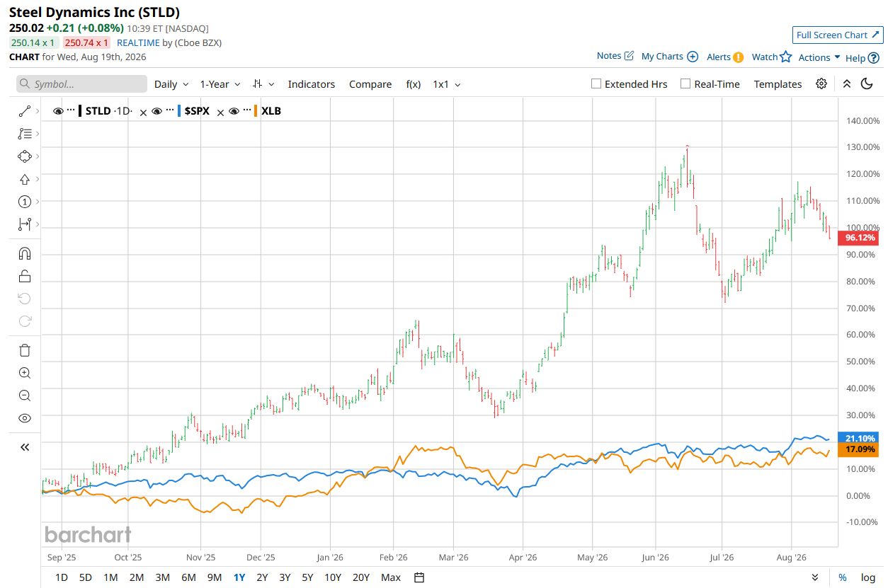Select the 5Y time range

click(x=307, y=577)
